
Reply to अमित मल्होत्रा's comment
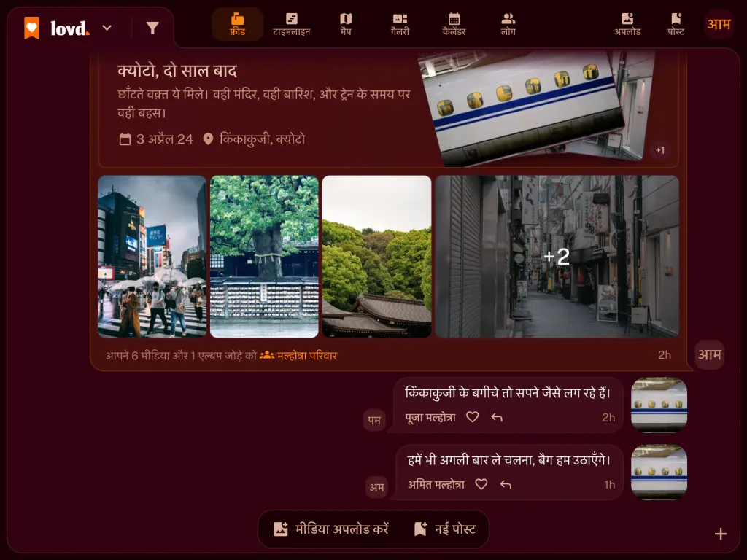[x=506, y=484]
